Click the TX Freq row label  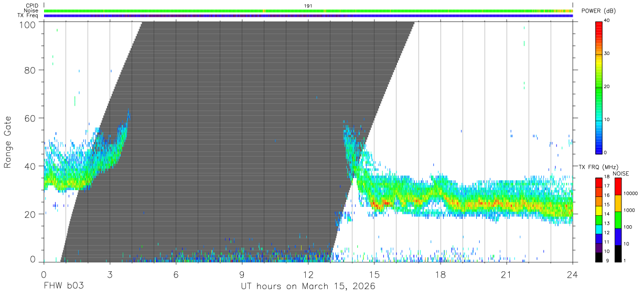coord(27,16)
